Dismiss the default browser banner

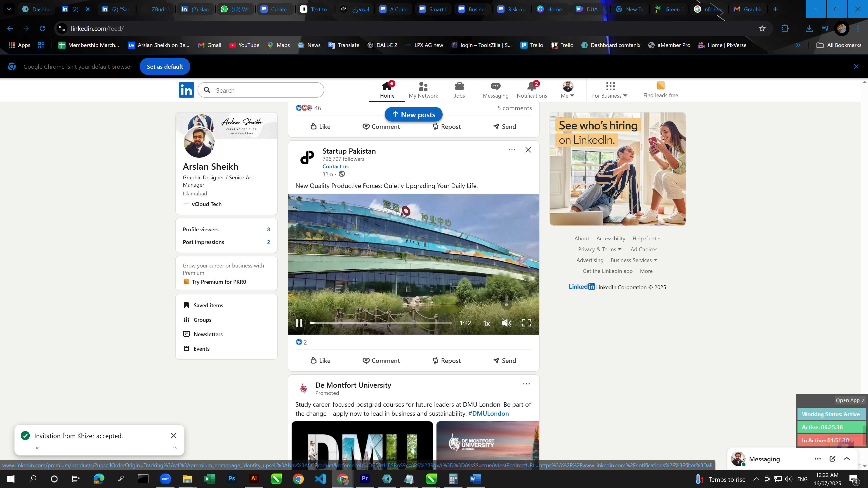tap(856, 67)
